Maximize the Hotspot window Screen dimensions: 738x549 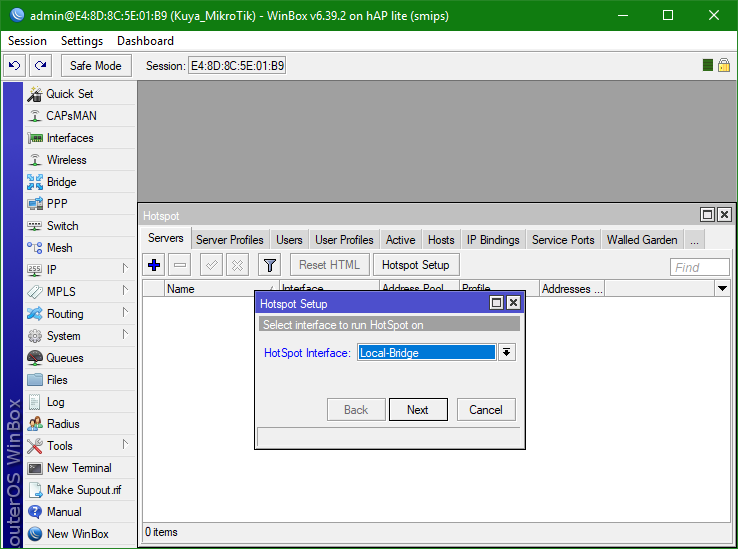707,215
